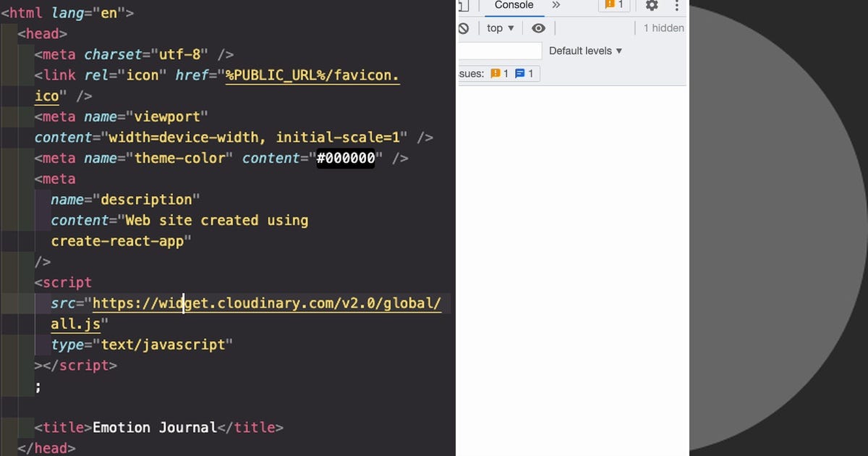
Task: Create a live expression with the eye icon
Action: pos(538,28)
